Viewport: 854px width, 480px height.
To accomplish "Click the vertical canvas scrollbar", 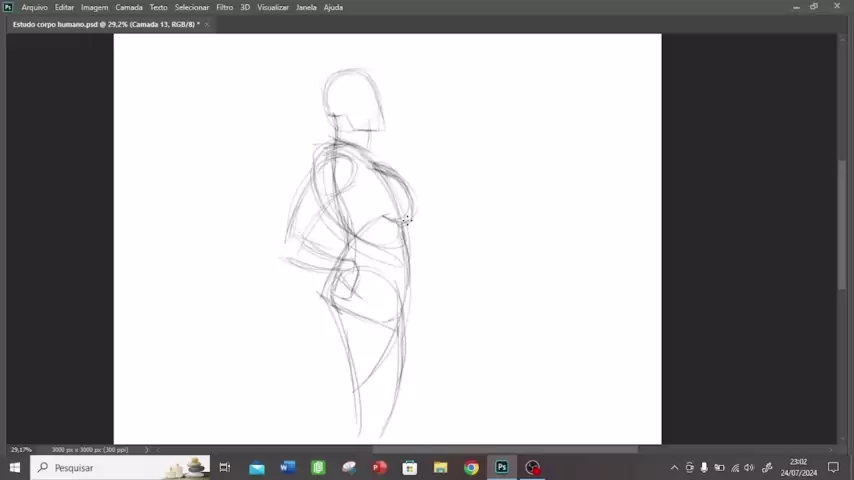I will [842, 225].
